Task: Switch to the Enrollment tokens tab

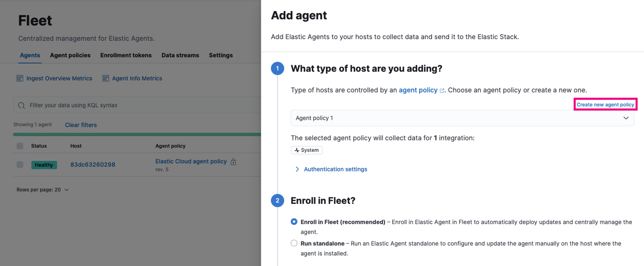Action: pos(126,55)
